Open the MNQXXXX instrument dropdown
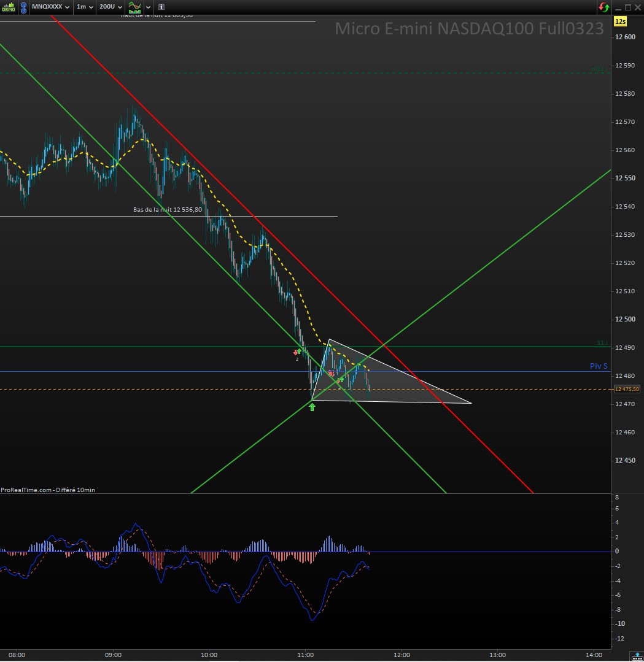644x662 pixels. point(51,7)
